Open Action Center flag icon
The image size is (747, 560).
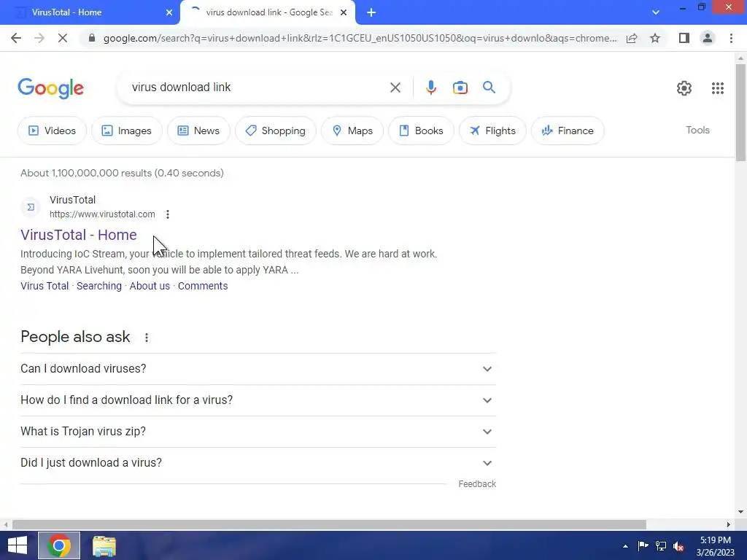point(643,546)
